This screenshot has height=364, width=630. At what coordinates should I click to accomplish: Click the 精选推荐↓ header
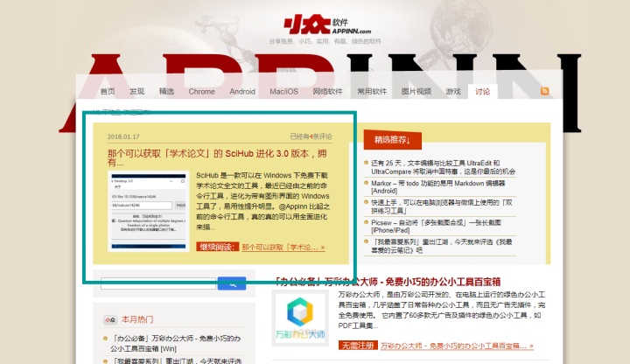pyautogui.click(x=393, y=140)
